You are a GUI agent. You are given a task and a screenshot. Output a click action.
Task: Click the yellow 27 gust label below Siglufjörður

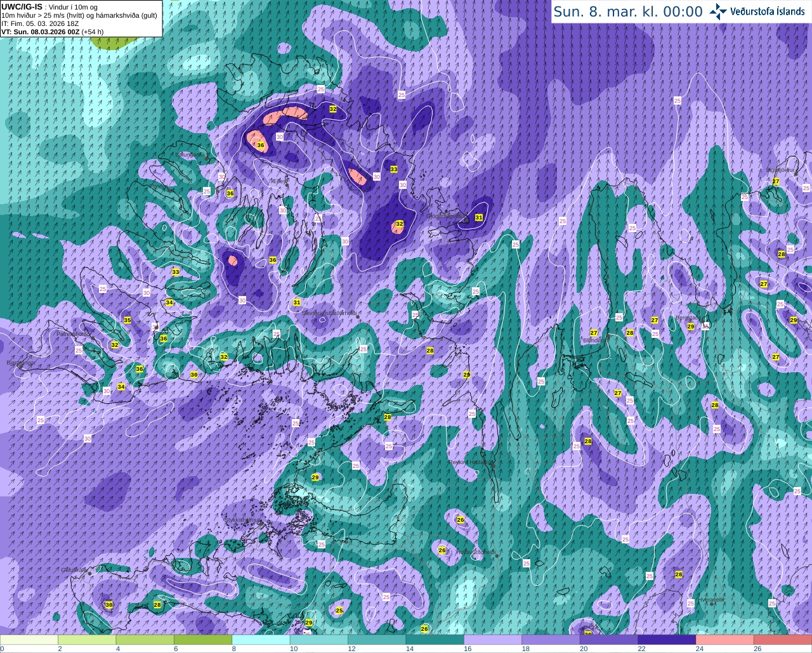click(x=776, y=181)
